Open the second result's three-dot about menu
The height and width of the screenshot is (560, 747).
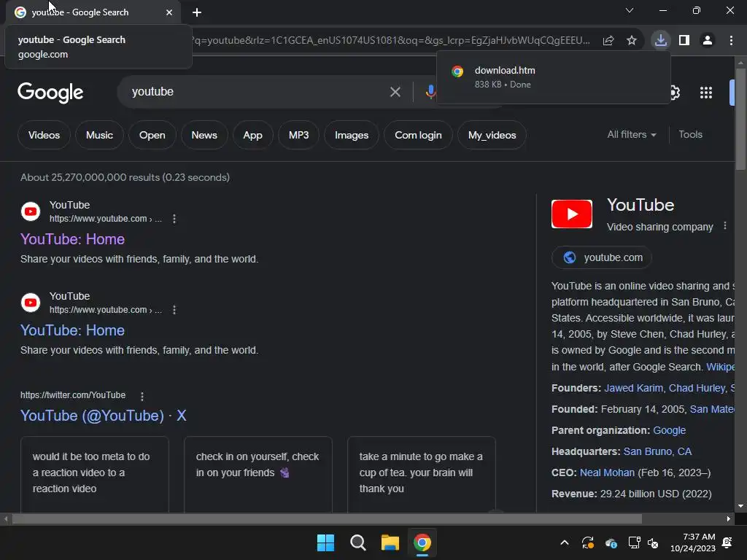tap(174, 310)
